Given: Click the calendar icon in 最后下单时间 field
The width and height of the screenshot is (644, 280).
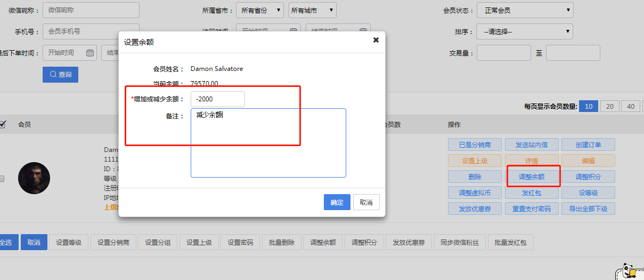Looking at the screenshot, I should click(90, 53).
